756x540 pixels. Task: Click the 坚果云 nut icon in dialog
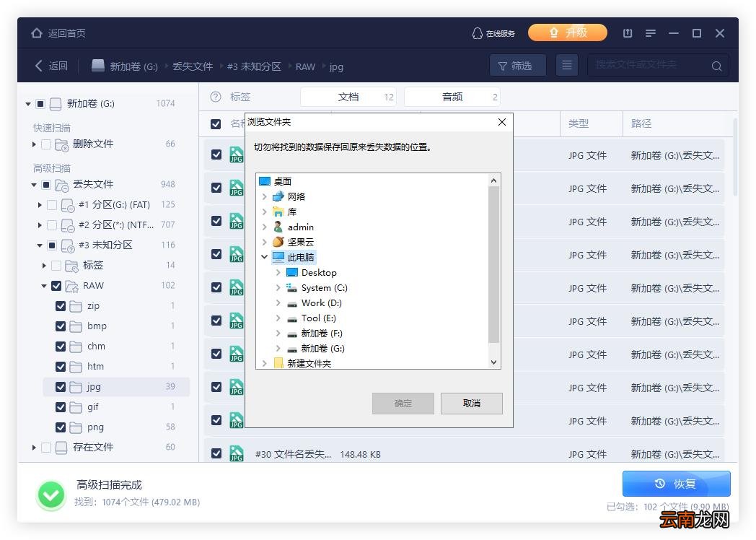click(278, 243)
